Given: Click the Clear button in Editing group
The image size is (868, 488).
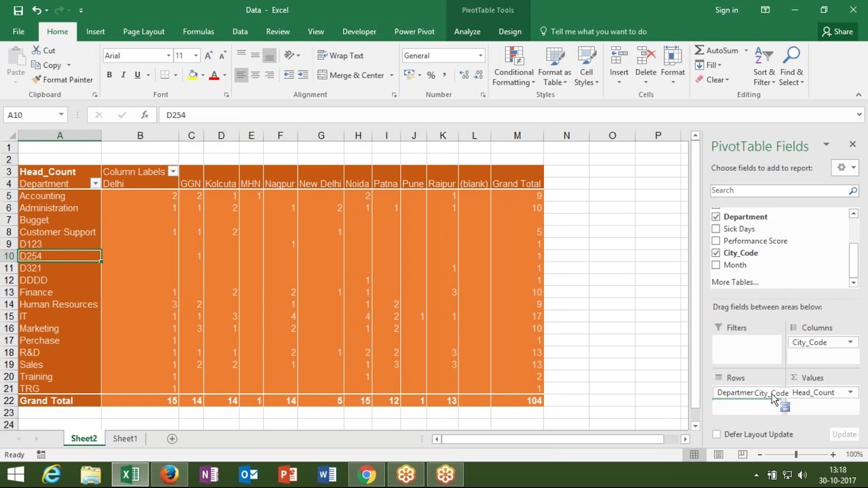Looking at the screenshot, I should [x=712, y=79].
